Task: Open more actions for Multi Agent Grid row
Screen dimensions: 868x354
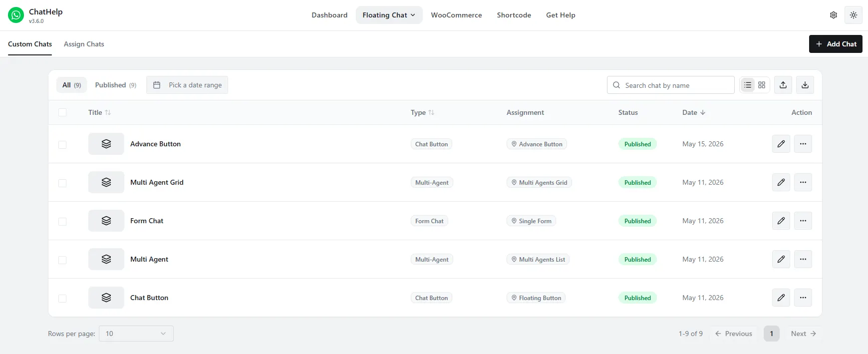Action: 803,182
